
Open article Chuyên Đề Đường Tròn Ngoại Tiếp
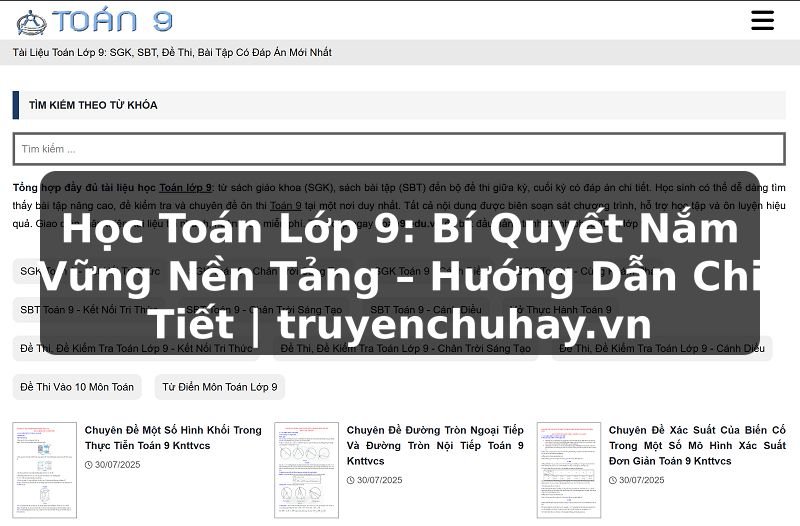pos(435,445)
